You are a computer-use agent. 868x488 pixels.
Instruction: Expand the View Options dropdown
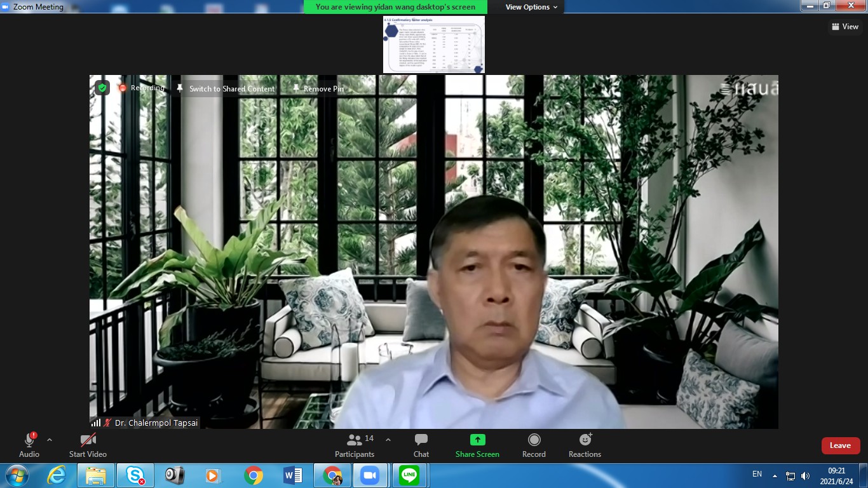(531, 7)
